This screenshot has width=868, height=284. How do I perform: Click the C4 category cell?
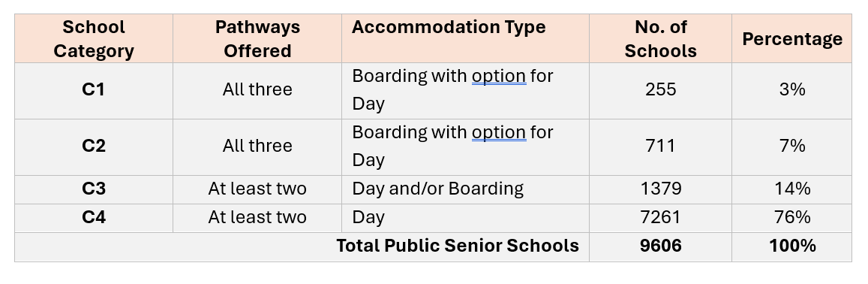pos(94,217)
